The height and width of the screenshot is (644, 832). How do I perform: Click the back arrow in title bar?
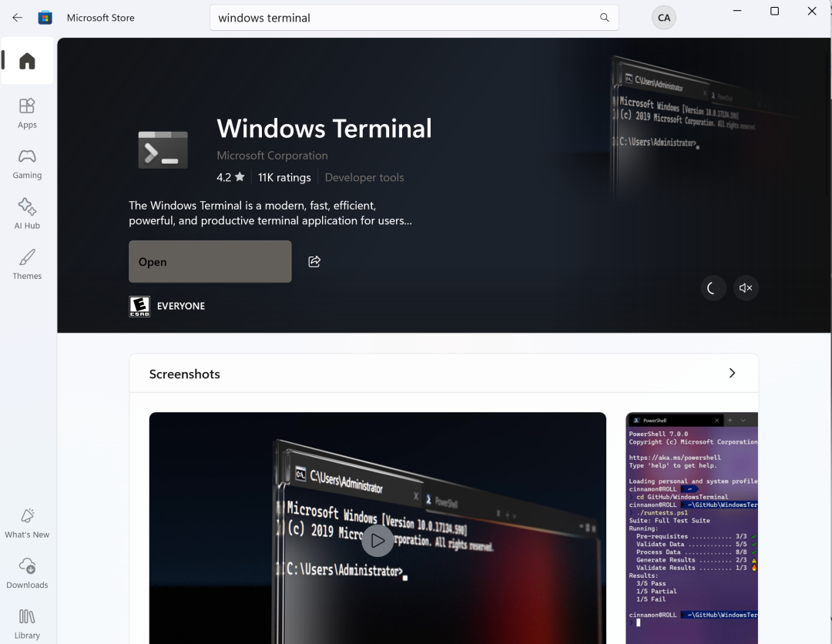(17, 18)
